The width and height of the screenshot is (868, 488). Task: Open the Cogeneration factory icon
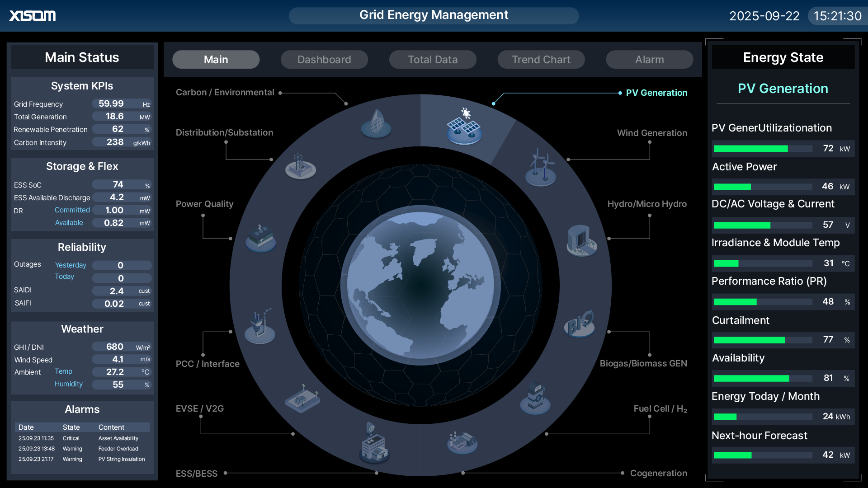462,441
